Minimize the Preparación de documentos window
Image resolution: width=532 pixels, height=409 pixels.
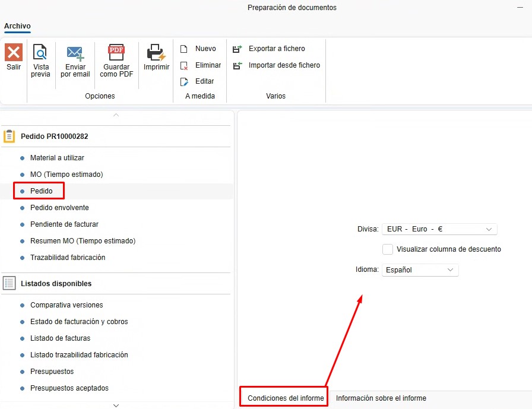pos(520,8)
